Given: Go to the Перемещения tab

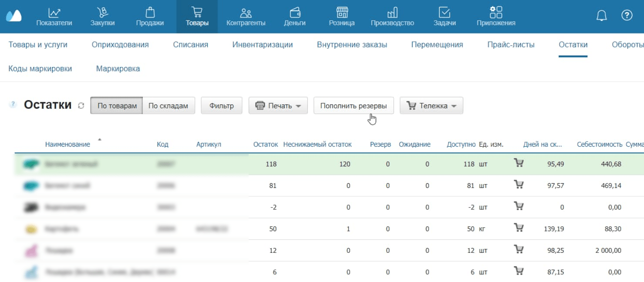Looking at the screenshot, I should (437, 44).
